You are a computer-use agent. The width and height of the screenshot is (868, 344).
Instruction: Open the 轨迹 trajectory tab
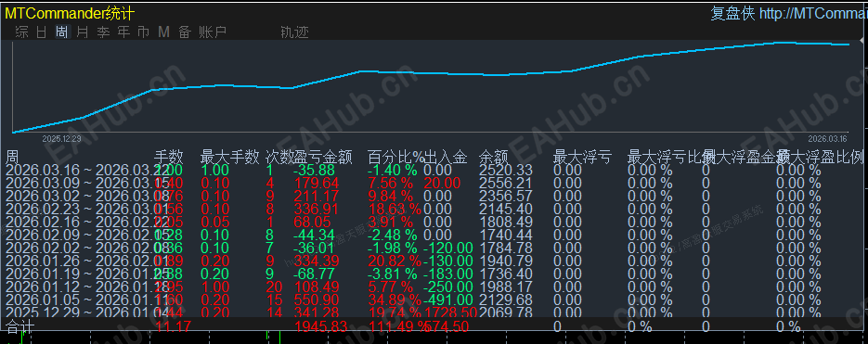click(294, 32)
